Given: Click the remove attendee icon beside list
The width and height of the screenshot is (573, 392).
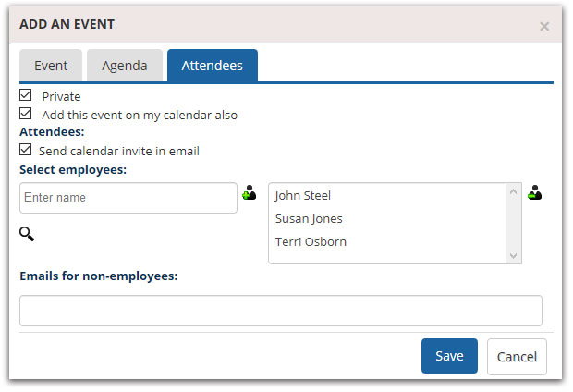Looking at the screenshot, I should pyautogui.click(x=534, y=192).
